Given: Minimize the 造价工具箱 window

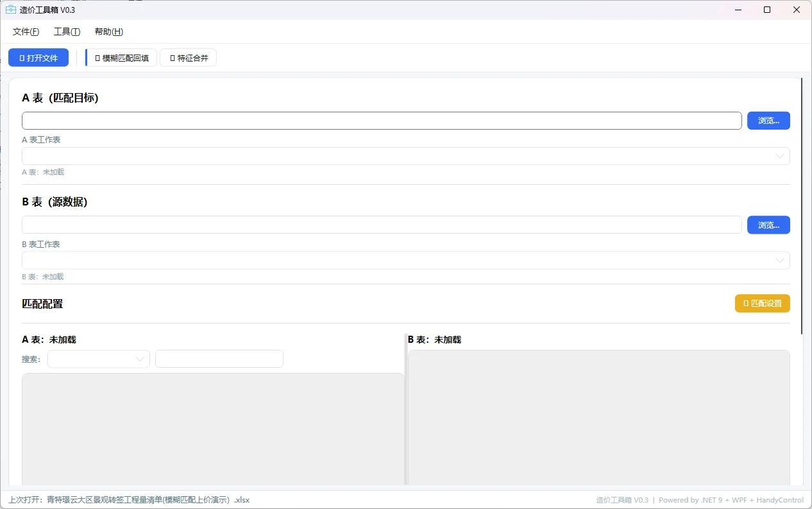Looking at the screenshot, I should tap(738, 10).
